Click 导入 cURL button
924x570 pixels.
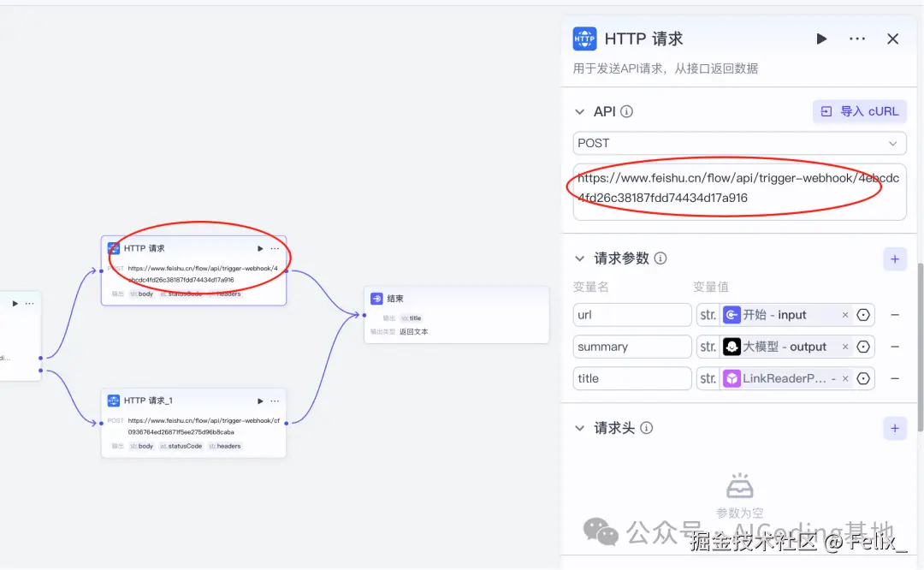tap(859, 111)
